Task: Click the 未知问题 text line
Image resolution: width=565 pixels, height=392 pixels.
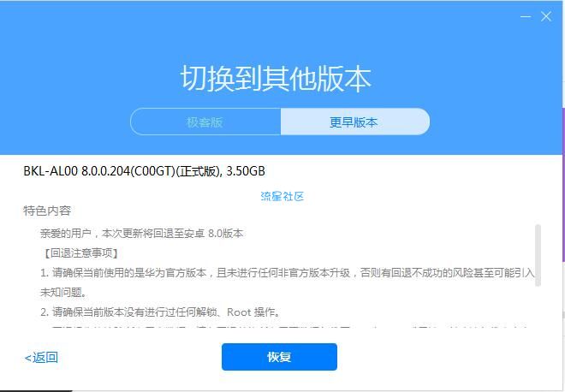Action: (x=63, y=292)
